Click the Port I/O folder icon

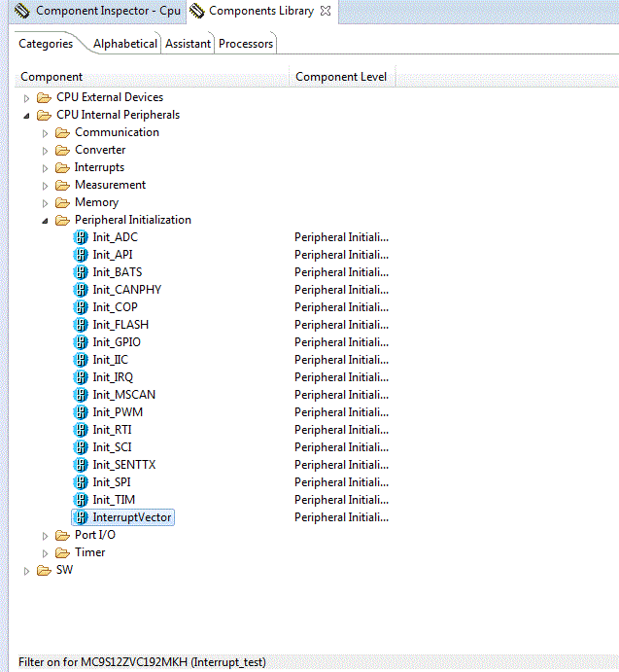click(62, 535)
